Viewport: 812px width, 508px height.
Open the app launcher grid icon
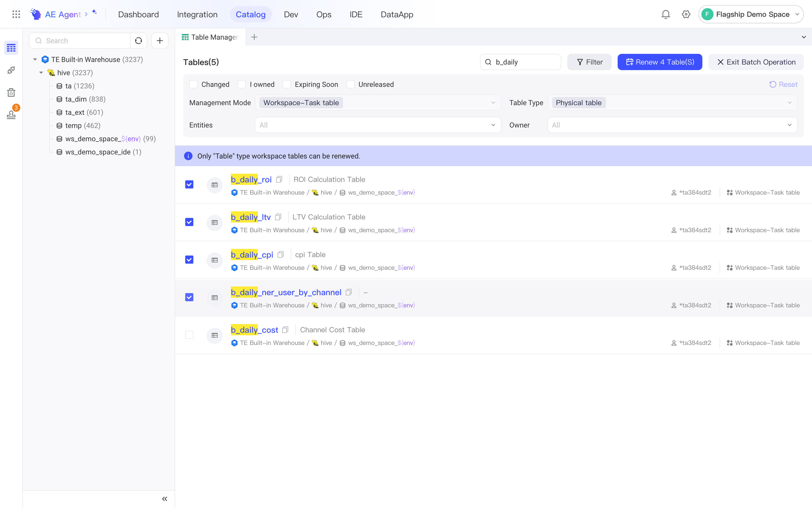coord(16,14)
